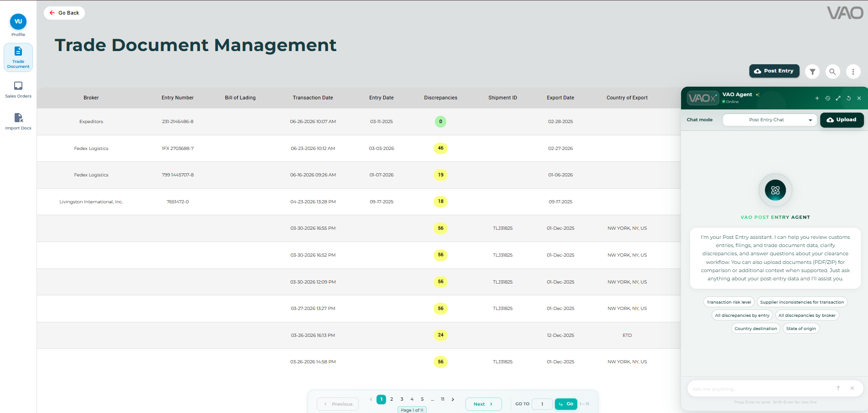
Task: Click next-page chevron after page 11
Action: [x=453, y=399]
